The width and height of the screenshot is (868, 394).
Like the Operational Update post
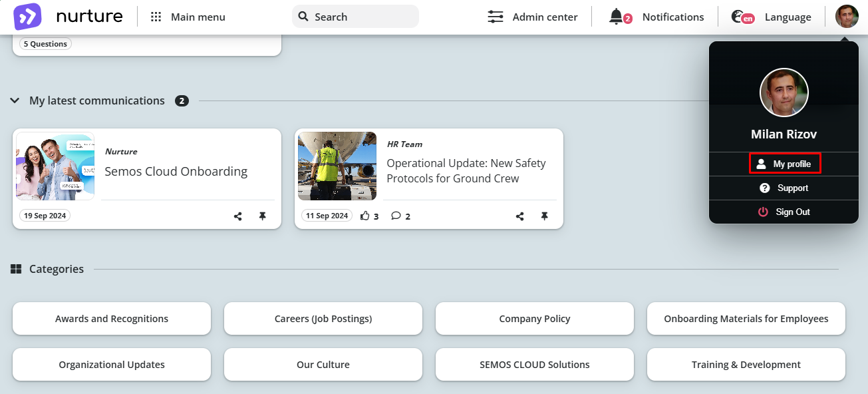tap(364, 216)
